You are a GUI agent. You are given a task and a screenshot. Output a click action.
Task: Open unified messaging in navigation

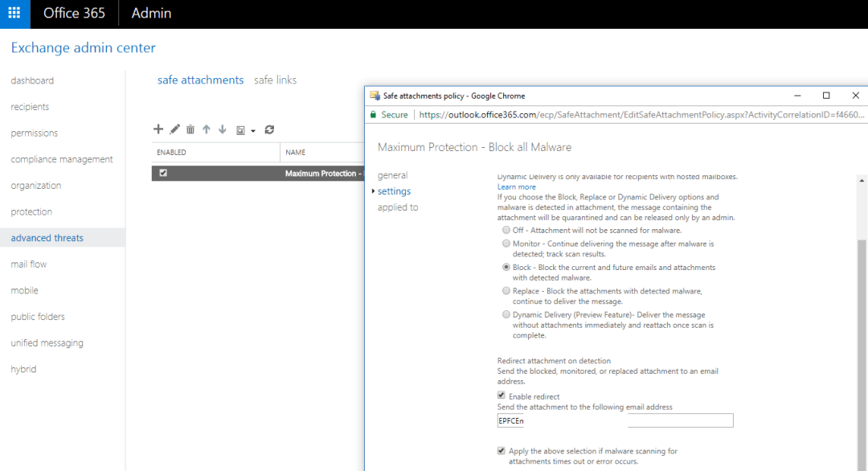(47, 342)
